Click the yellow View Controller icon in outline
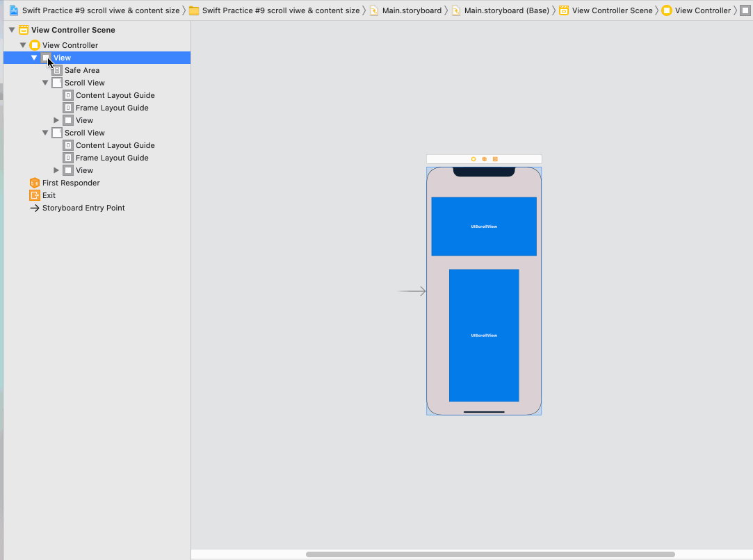The height and width of the screenshot is (560, 753). (x=35, y=44)
